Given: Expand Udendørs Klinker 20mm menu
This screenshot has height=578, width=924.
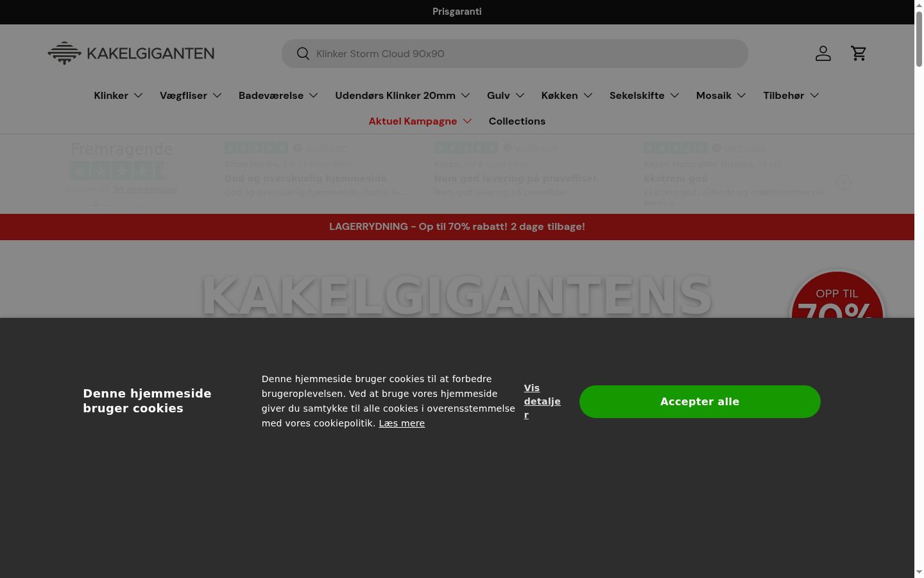Looking at the screenshot, I should tap(402, 95).
